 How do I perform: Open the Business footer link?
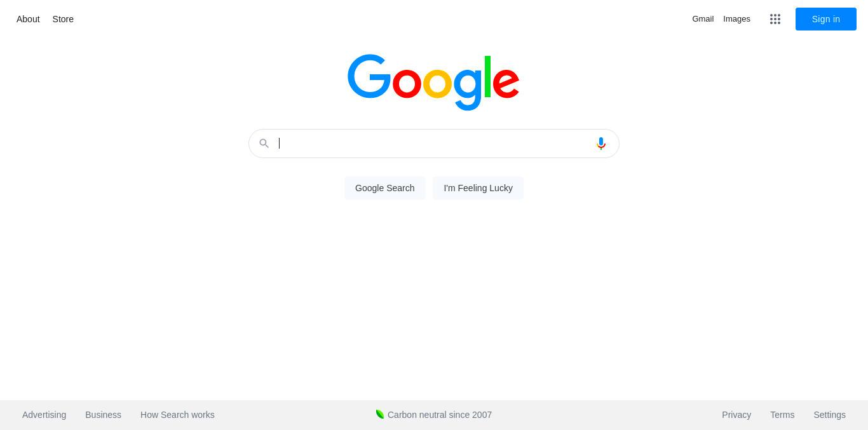coord(103,415)
